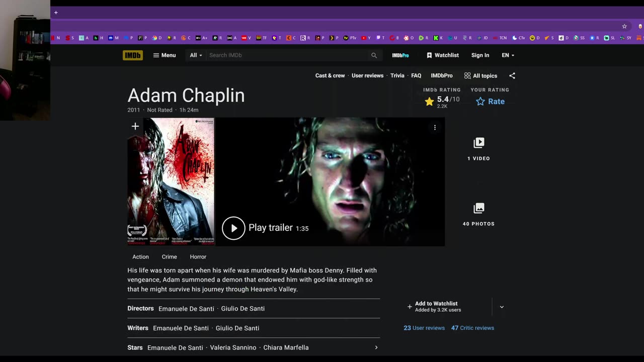Open the TF bookmark
The image size is (644, 362).
click(262, 38)
